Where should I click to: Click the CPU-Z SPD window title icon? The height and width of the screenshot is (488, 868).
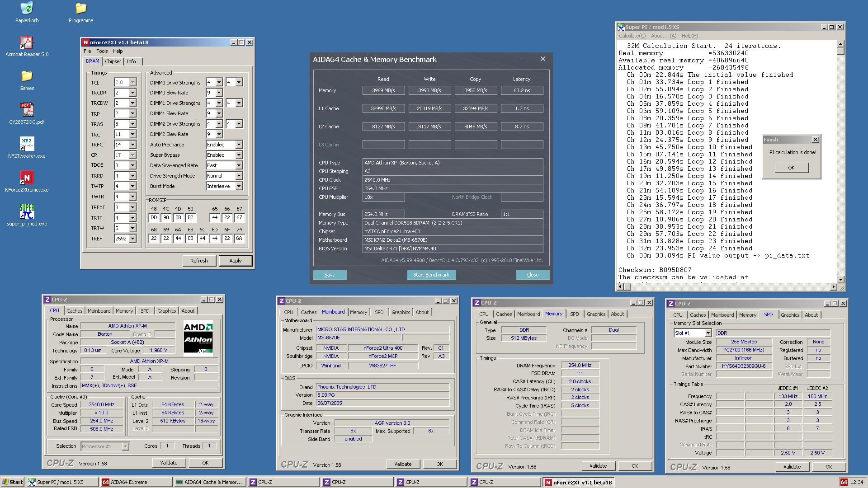pyautogui.click(x=670, y=304)
